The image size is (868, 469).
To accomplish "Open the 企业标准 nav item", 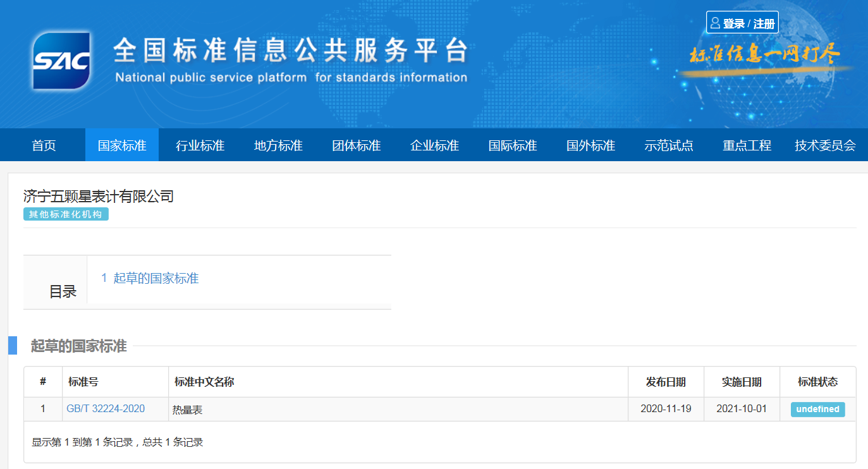I will 434,145.
